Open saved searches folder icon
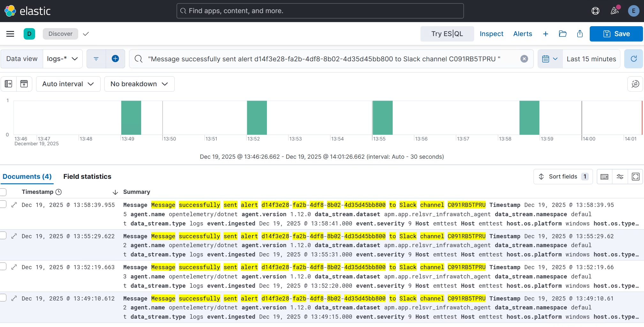The image size is (644, 327). click(x=563, y=34)
